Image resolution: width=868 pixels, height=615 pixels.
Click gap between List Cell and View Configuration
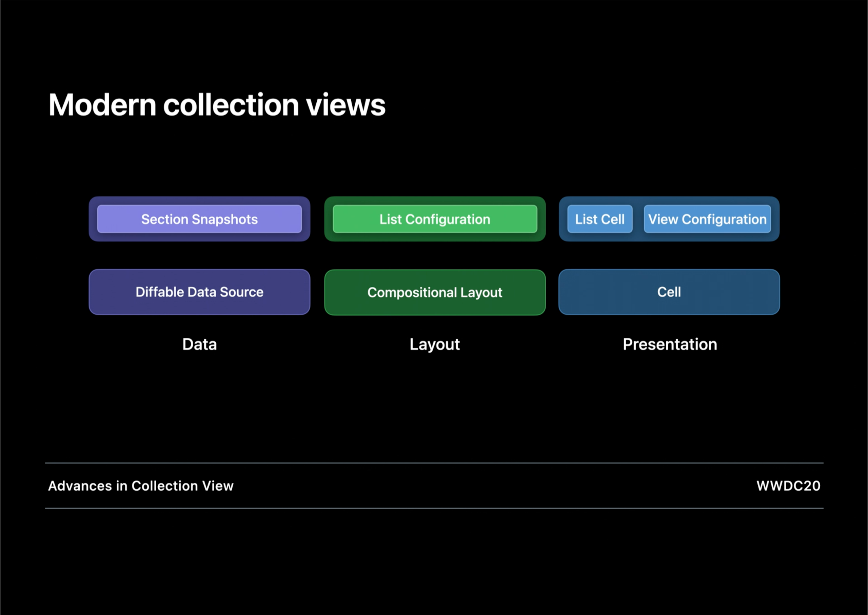coord(638,219)
